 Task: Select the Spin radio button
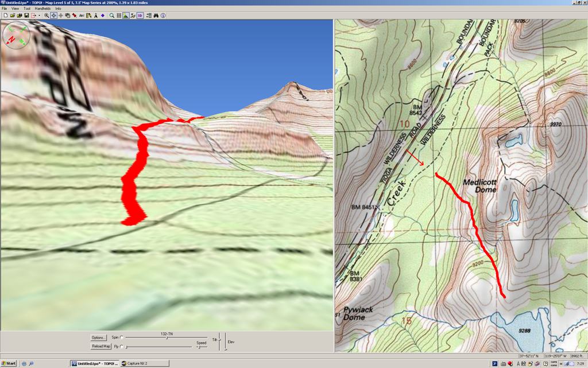point(122,338)
